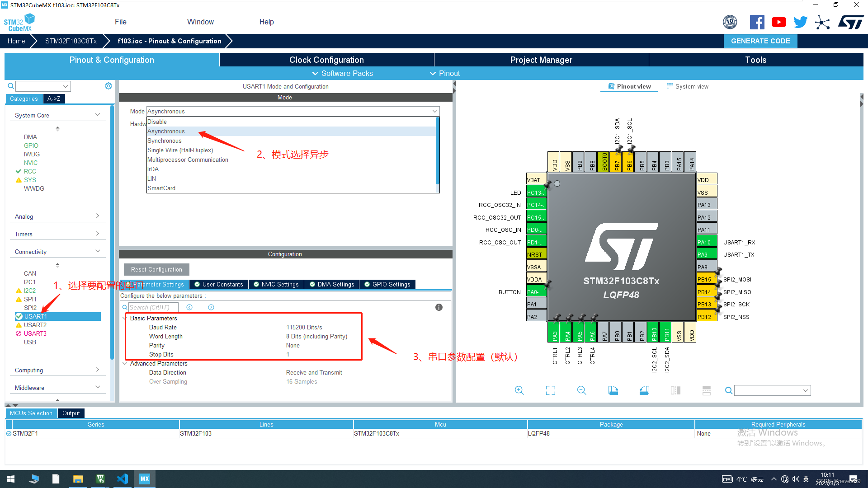Click the settings gear near the search box

click(x=108, y=85)
